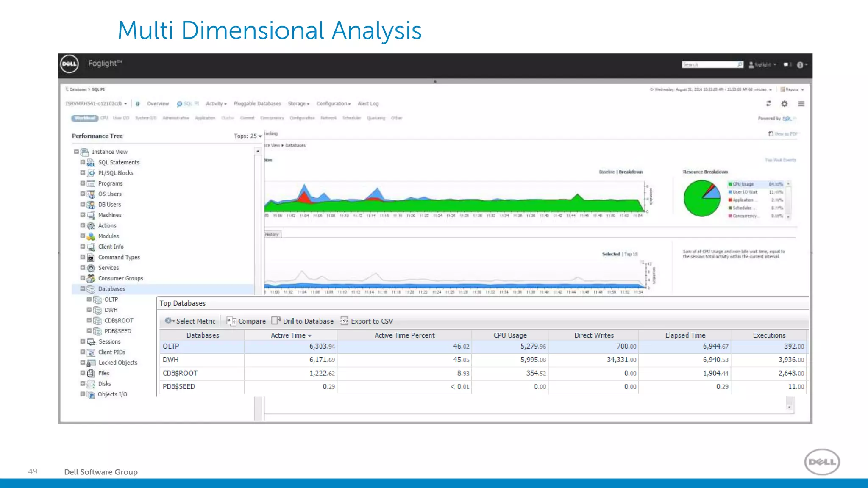Image resolution: width=868 pixels, height=488 pixels.
Task: Collapse the Databases tree node
Action: pos(83,289)
